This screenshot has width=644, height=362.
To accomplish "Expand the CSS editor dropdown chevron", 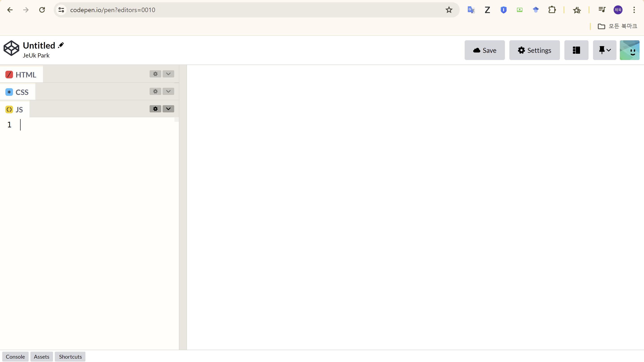I will pyautogui.click(x=168, y=91).
